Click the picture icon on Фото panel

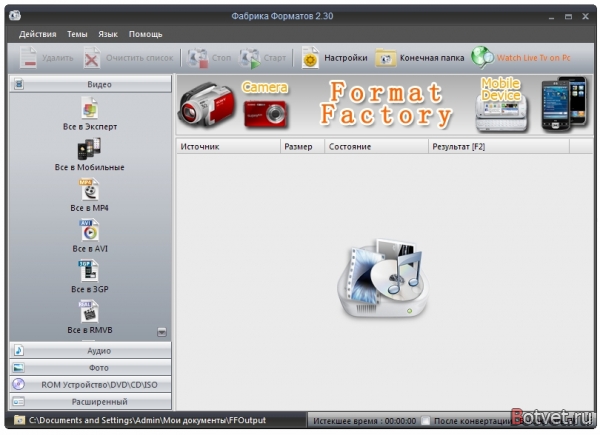click(18, 368)
